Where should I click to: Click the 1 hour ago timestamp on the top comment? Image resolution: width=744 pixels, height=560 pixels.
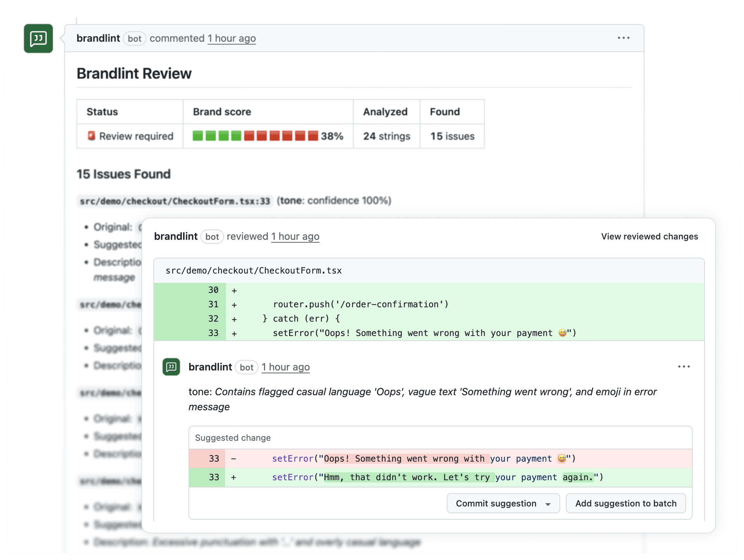point(232,38)
